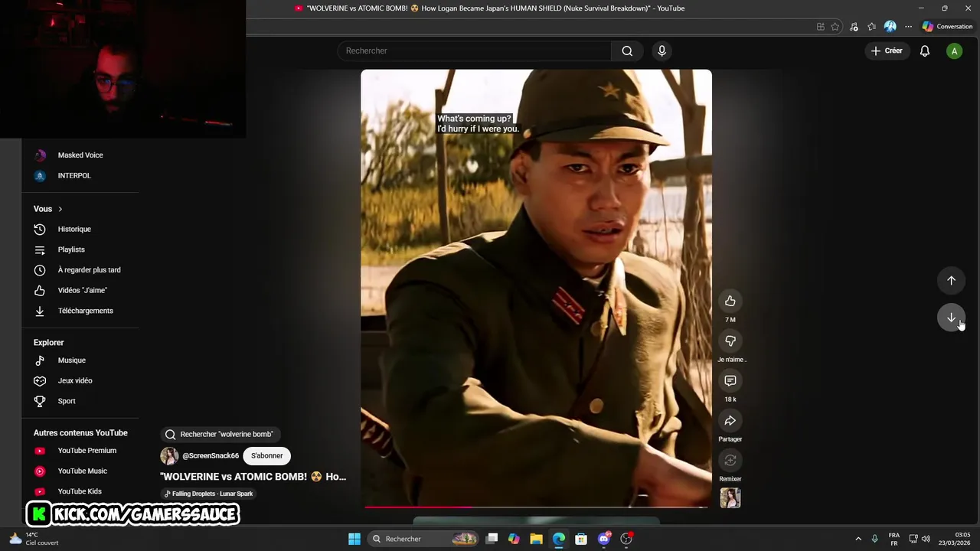Open File Explorer from the taskbar
Image resolution: width=980 pixels, height=551 pixels.
point(536,539)
